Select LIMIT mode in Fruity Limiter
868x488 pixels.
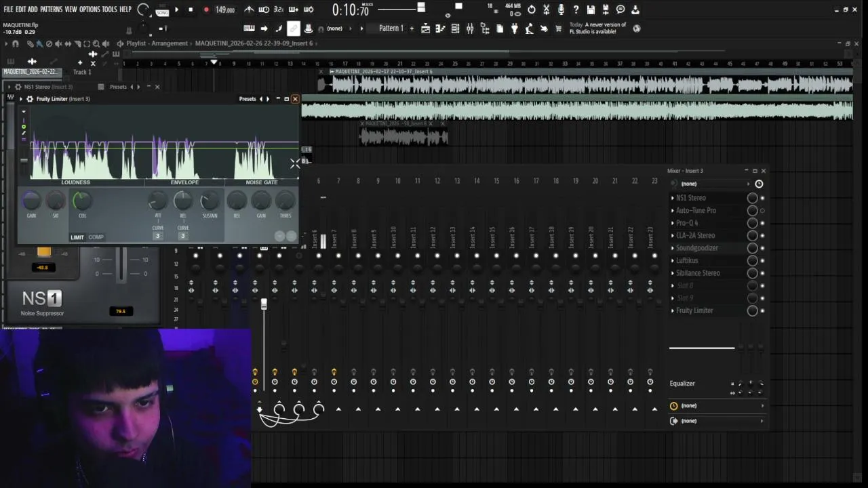(x=77, y=237)
